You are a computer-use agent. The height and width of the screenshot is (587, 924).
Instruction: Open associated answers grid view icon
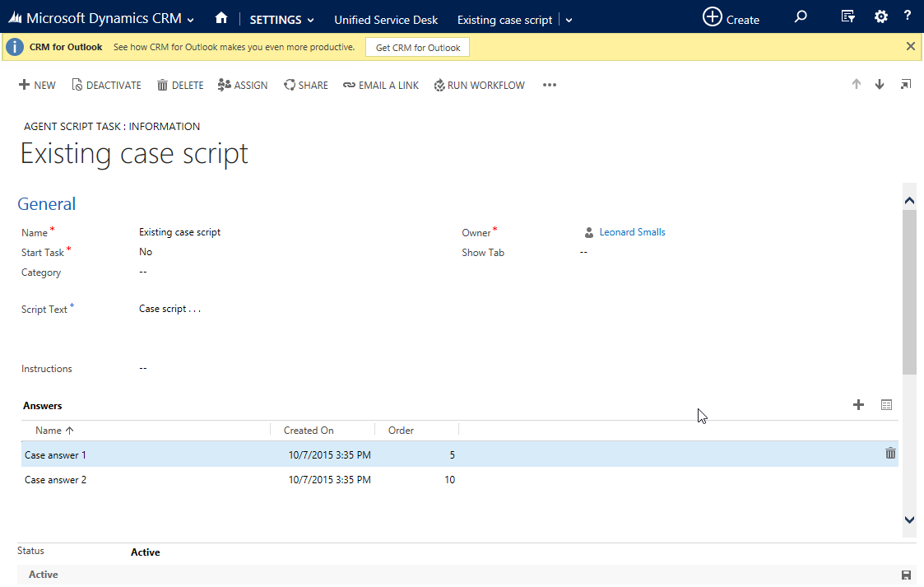pyautogui.click(x=886, y=405)
